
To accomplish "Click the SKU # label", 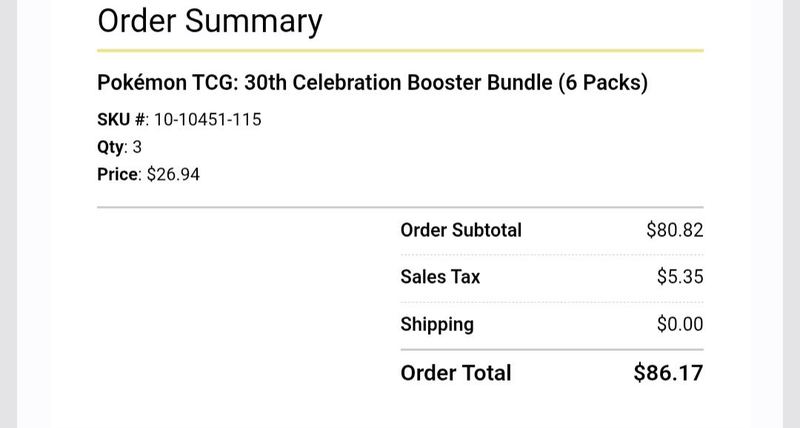I will 121,119.
